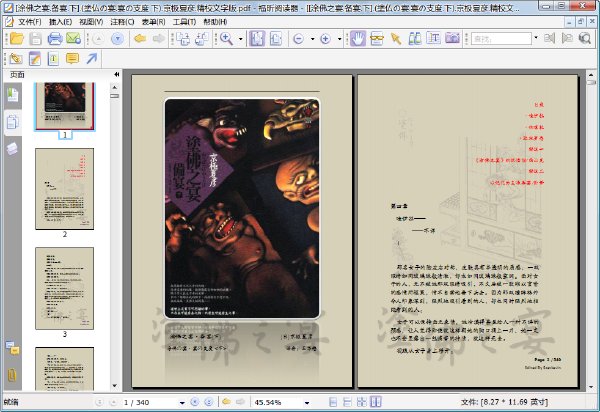Image resolution: width=600 pixels, height=412 pixels.
Task: Zoom out with the minus button
Action: (x=298, y=39)
